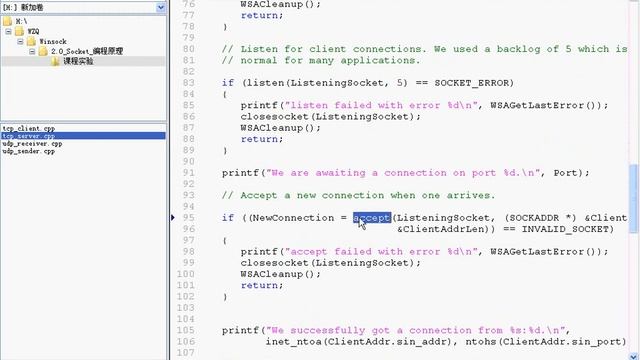Image resolution: width=640 pixels, height=360 pixels.
Task: Click the "listen failed with error" string
Action: (381, 105)
